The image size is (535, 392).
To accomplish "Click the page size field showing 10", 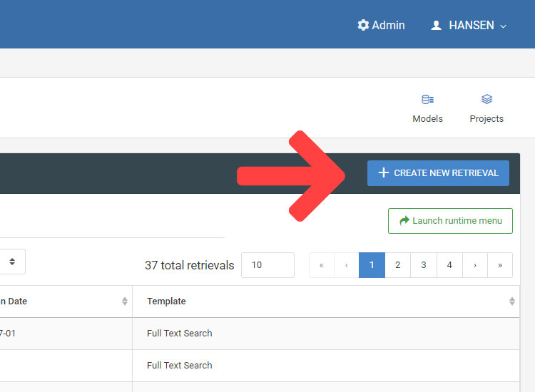I will 267,265.
